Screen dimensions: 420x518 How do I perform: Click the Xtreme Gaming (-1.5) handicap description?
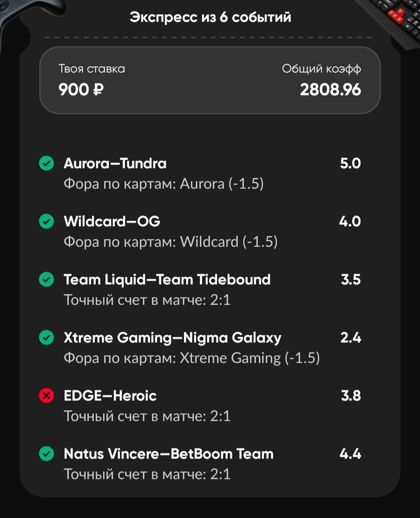tap(191, 358)
